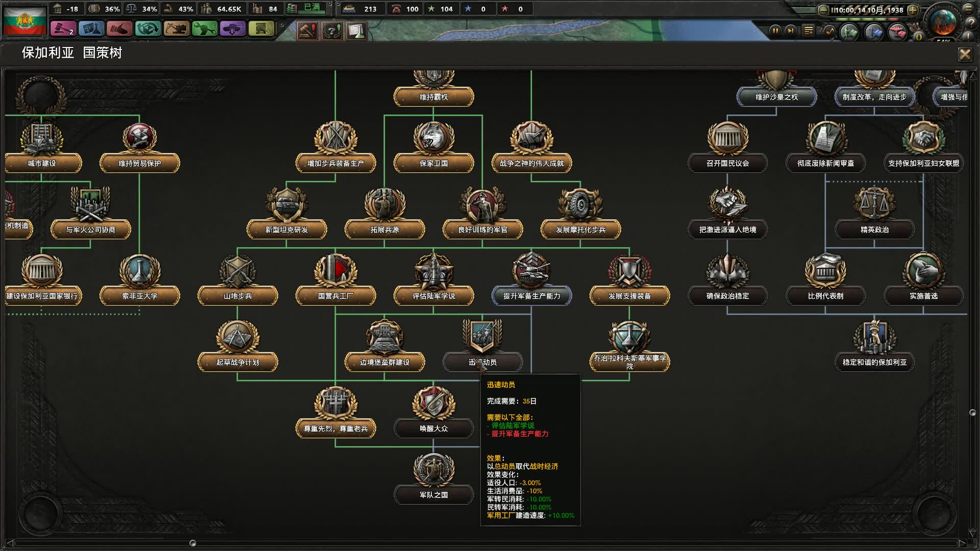Open the Decisions tab with gavel icon
Image resolution: width=980 pixels, height=551 pixels.
pyautogui.click(x=63, y=29)
